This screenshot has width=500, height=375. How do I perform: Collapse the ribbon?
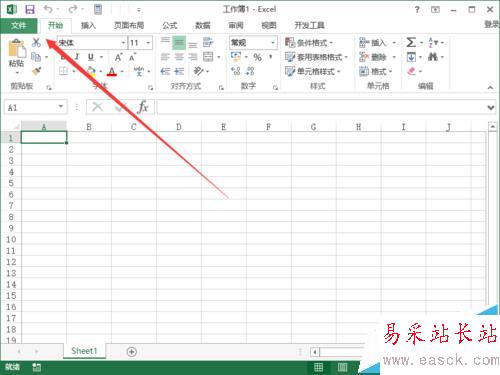[490, 87]
